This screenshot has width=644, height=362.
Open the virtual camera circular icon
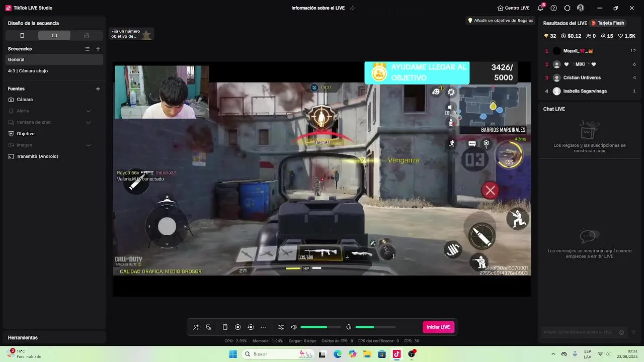point(251,327)
